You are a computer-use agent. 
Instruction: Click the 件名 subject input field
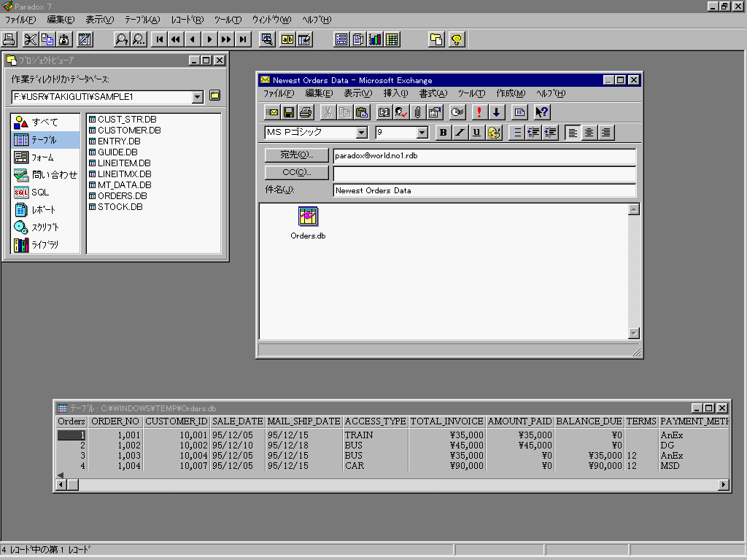[x=484, y=190]
